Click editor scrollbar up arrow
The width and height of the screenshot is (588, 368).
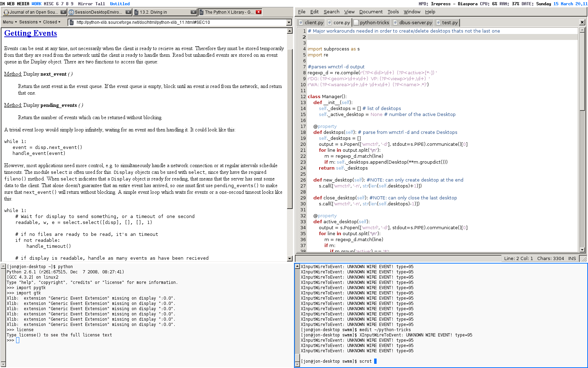(x=582, y=30)
